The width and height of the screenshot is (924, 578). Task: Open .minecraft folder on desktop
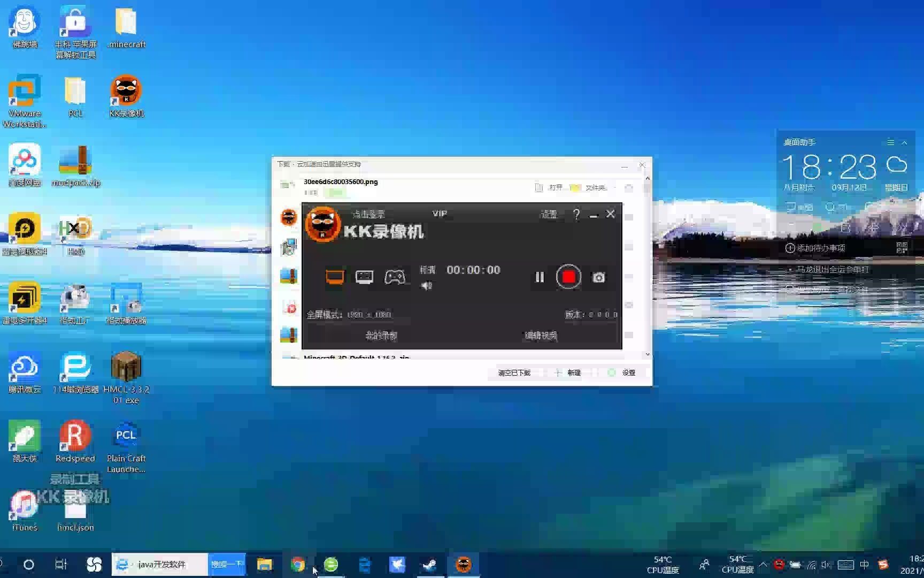pos(126,27)
